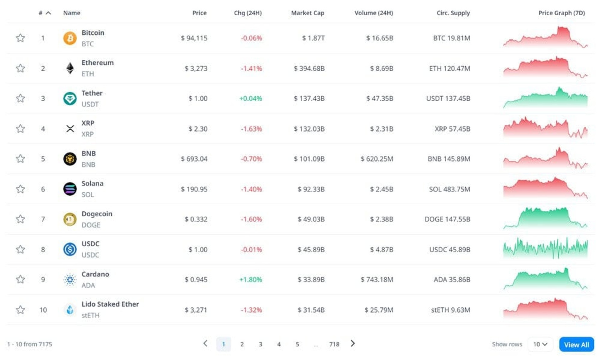The height and width of the screenshot is (364, 600).
Task: Sort the table by Price column
Action: coord(199,13)
